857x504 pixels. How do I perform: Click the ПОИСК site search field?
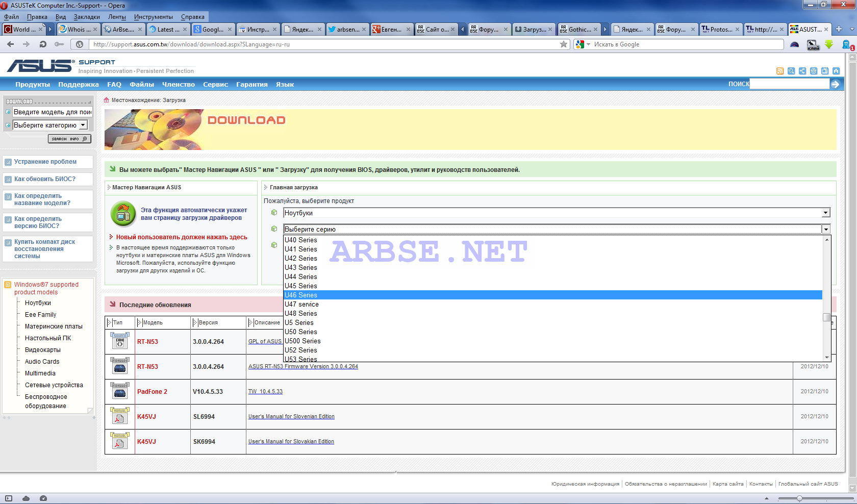789,84
